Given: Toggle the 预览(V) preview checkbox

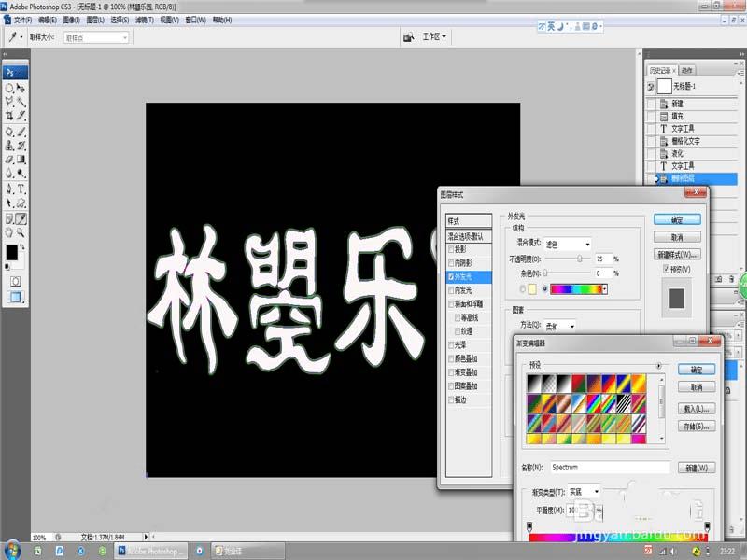Looking at the screenshot, I should click(667, 269).
